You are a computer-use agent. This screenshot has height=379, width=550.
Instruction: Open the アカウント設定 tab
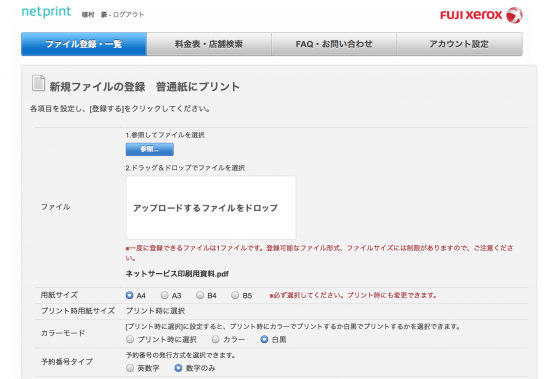click(x=460, y=44)
